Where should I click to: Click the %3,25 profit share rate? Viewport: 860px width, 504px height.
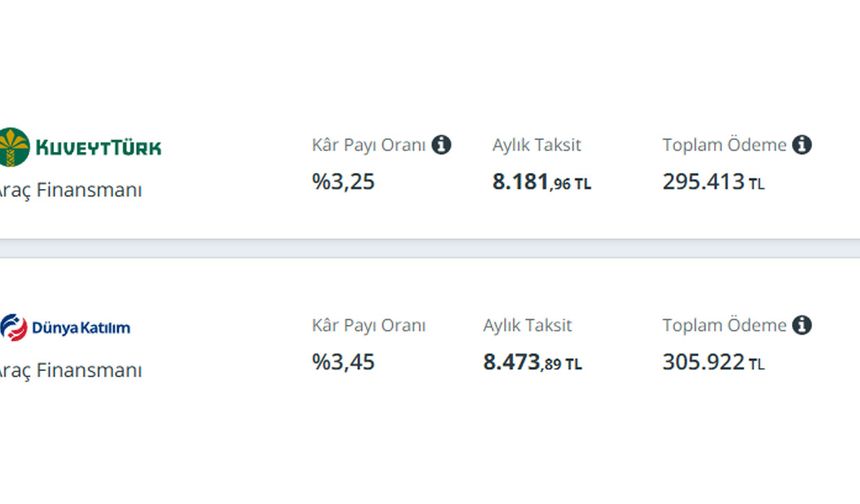point(343,182)
